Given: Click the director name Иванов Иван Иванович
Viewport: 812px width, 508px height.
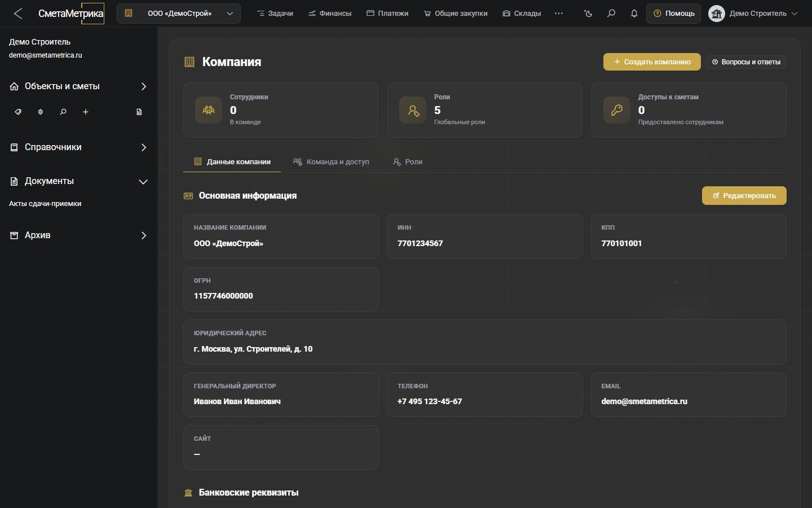Looking at the screenshot, I should pyautogui.click(x=237, y=401).
